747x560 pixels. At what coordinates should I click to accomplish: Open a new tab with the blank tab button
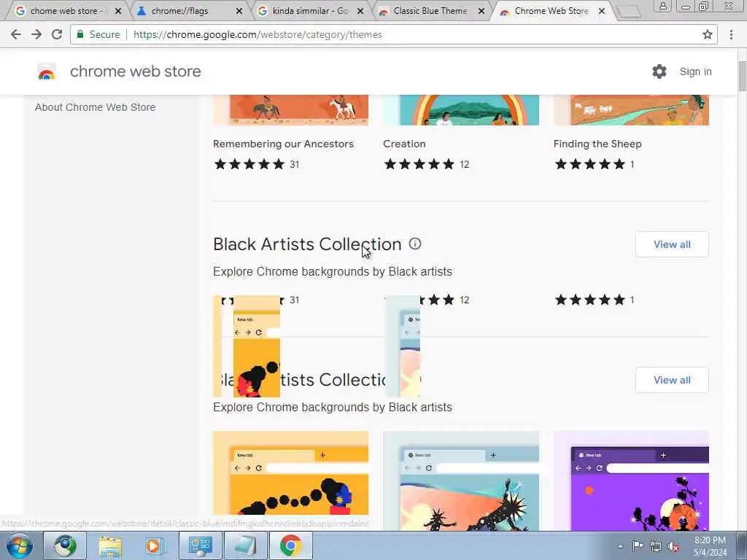(628, 11)
